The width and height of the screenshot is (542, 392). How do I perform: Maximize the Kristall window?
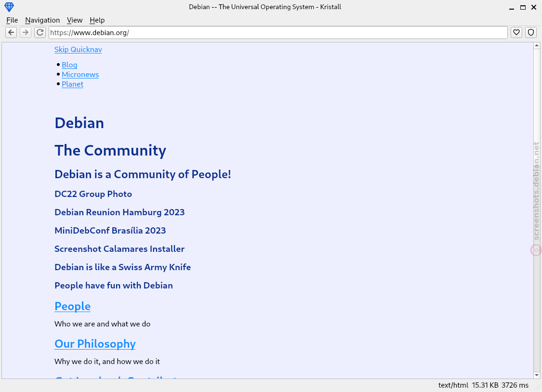(523, 7)
